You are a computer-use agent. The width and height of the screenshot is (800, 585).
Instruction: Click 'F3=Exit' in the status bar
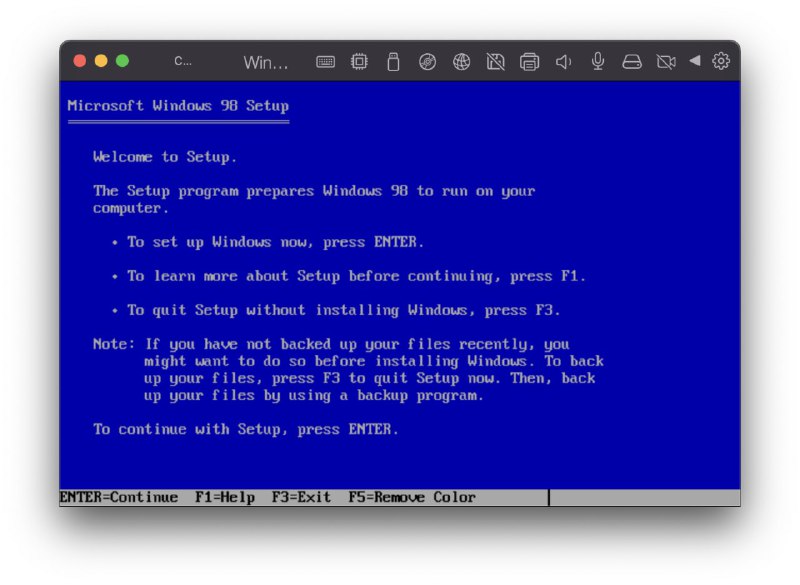(301, 497)
